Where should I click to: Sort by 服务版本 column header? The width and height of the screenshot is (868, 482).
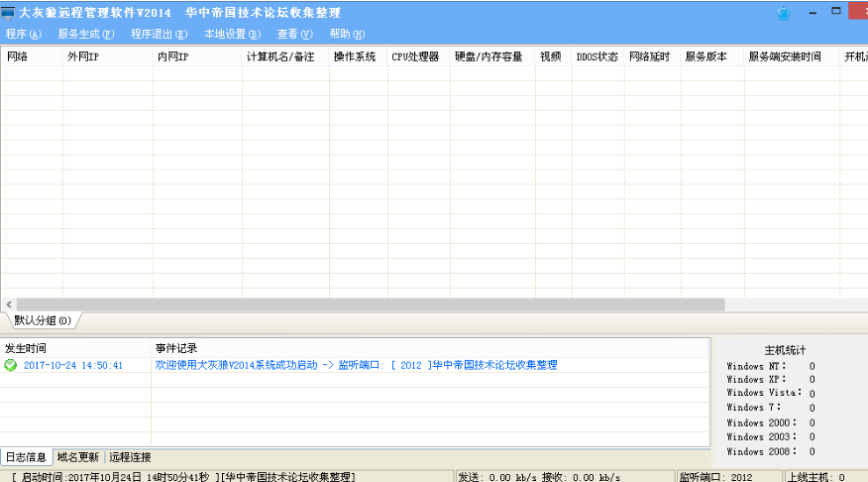coord(711,57)
